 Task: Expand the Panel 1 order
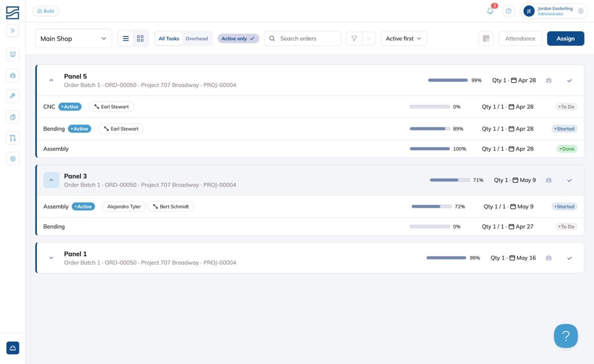[x=51, y=258]
